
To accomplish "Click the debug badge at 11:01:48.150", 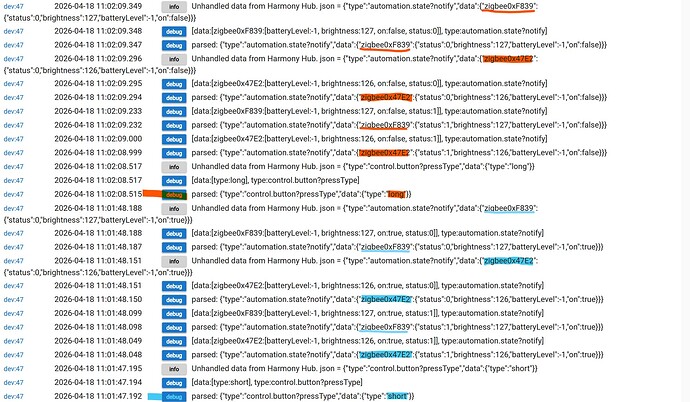I will 174,300.
